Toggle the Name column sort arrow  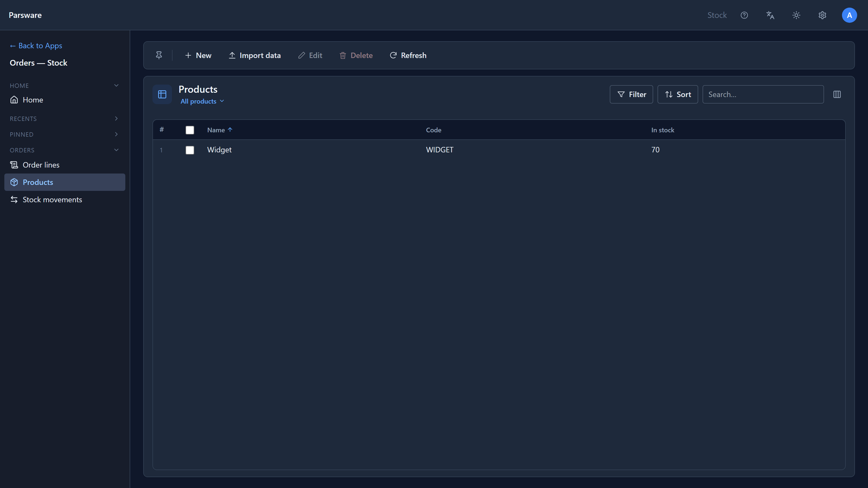230,130
